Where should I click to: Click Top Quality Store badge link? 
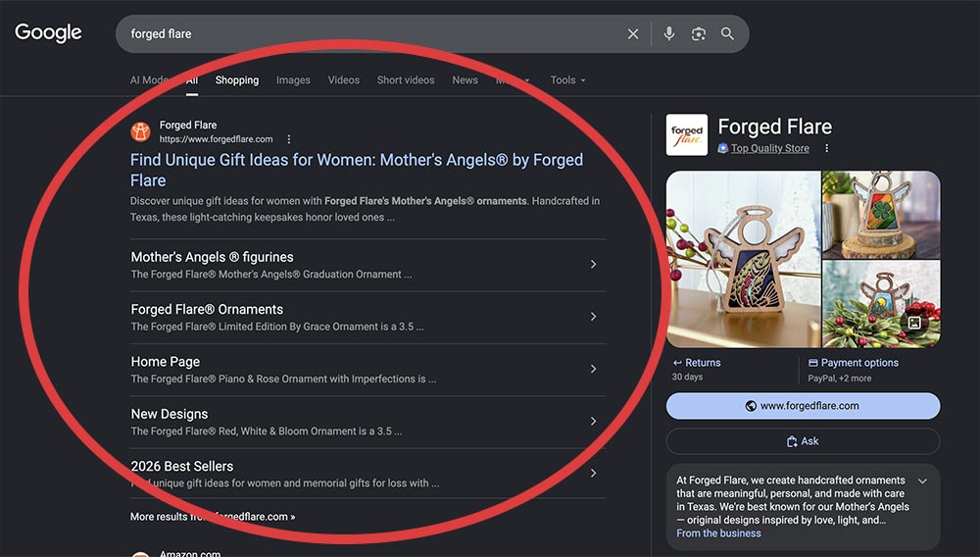pyautogui.click(x=770, y=148)
